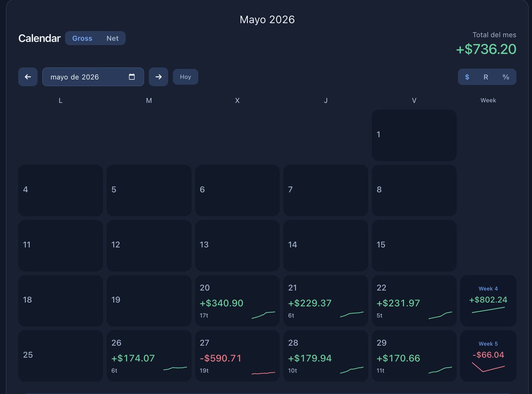The image size is (532, 394).
Task: Click the '5t' trade count on day 22
Action: click(379, 315)
